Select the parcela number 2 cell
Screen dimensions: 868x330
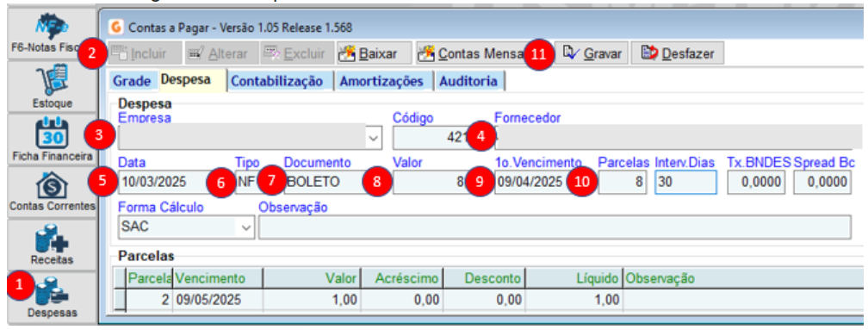click(x=150, y=300)
